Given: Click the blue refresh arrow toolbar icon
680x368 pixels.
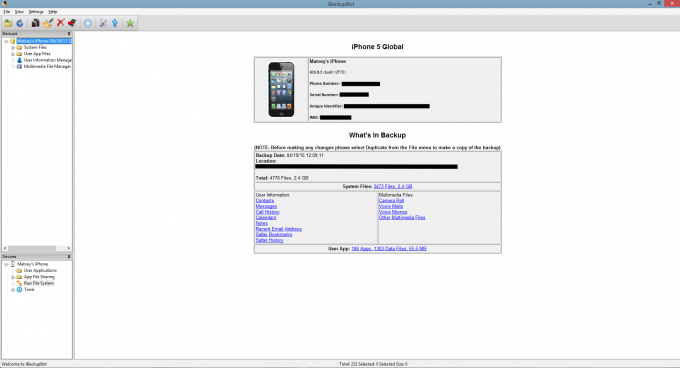Looking at the screenshot, I should click(x=20, y=23).
